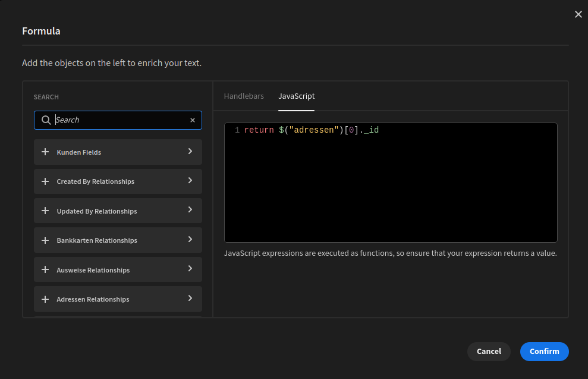Click the plus icon beside Updated By Relationships
This screenshot has height=379, width=588.
[x=45, y=211]
